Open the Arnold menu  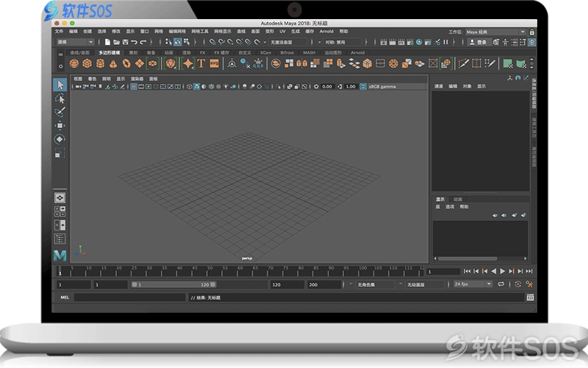[326, 32]
